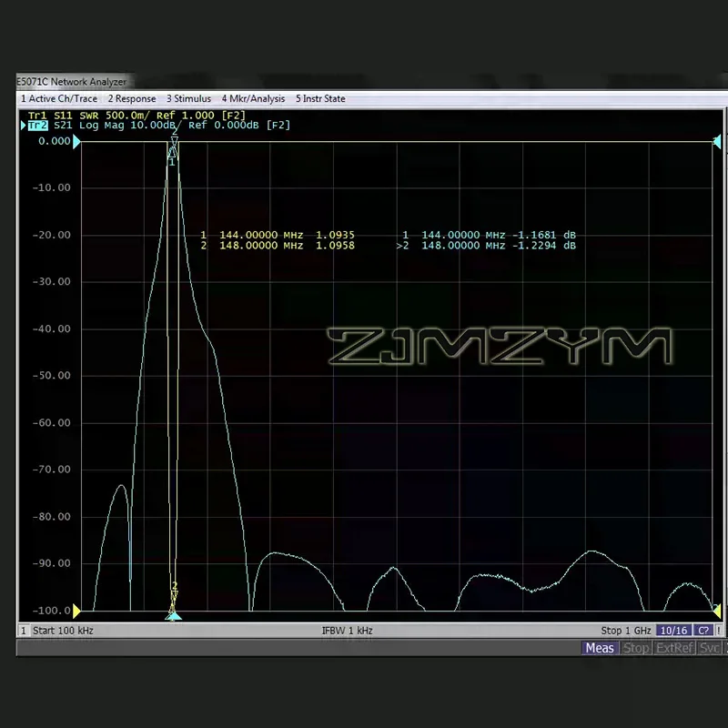Click the Meas status indicator
Viewport: 728px width, 728px height.
tap(600, 648)
